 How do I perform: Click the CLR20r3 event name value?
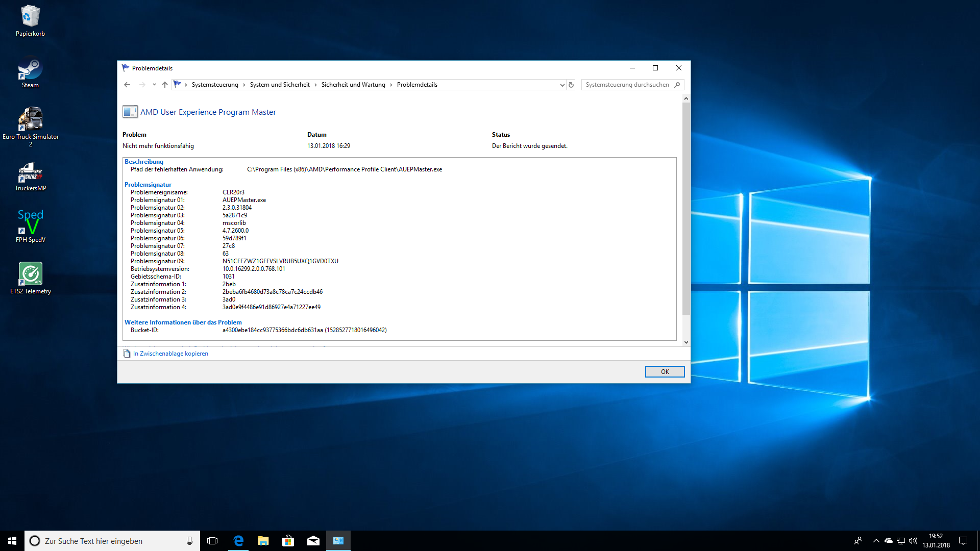[233, 192]
